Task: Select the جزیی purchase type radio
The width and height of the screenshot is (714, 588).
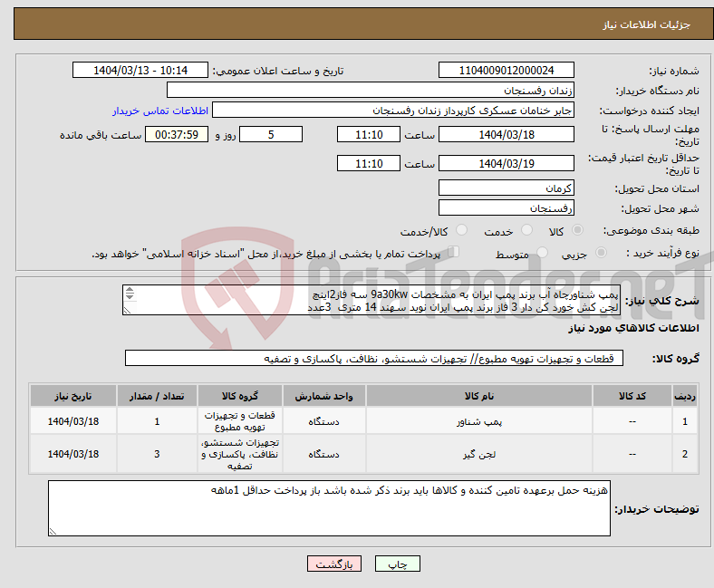Action: pyautogui.click(x=601, y=253)
